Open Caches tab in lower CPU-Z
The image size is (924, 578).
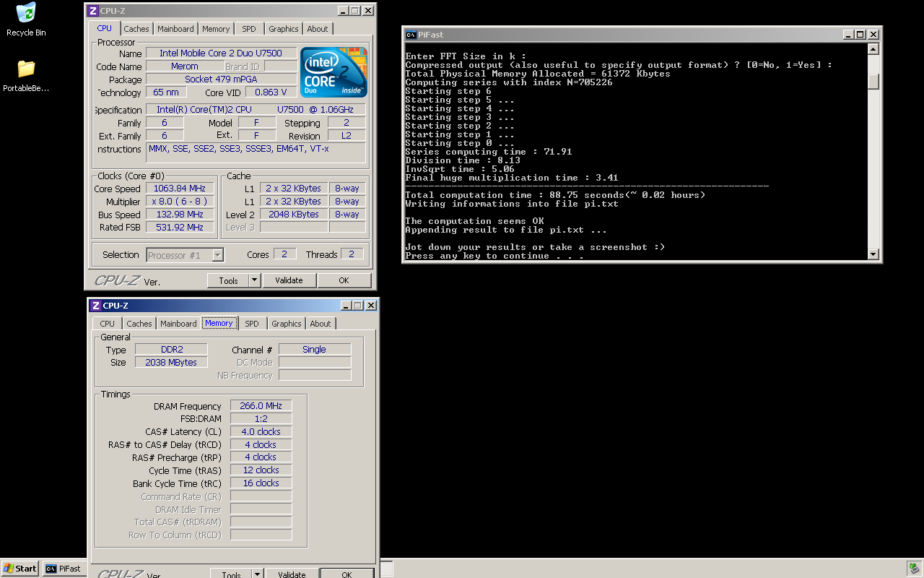coord(139,324)
